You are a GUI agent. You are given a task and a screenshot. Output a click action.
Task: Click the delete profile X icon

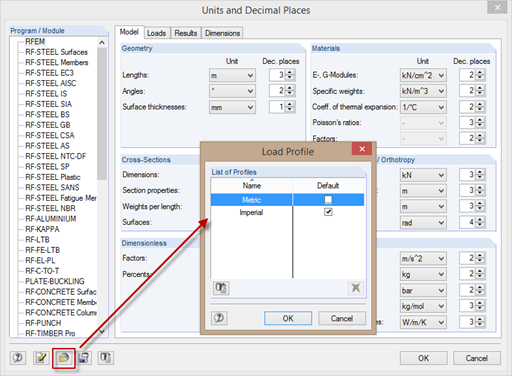point(356,288)
